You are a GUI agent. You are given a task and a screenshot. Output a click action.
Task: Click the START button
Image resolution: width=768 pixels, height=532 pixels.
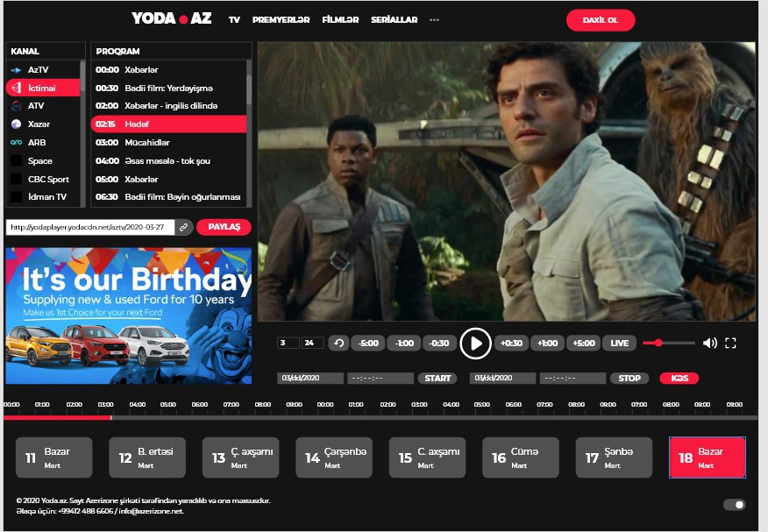[x=437, y=379]
